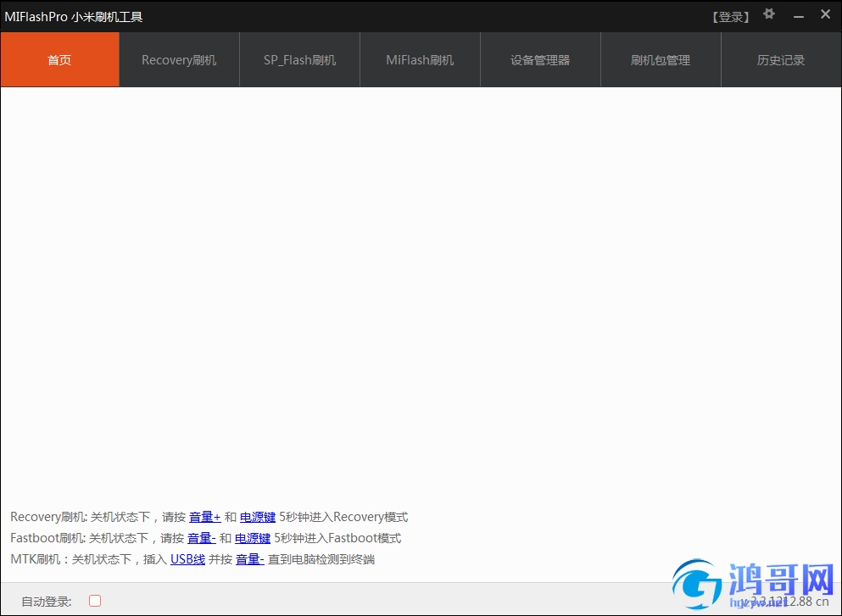
Task: Open the USB线 link in MTK line
Action: 188,559
